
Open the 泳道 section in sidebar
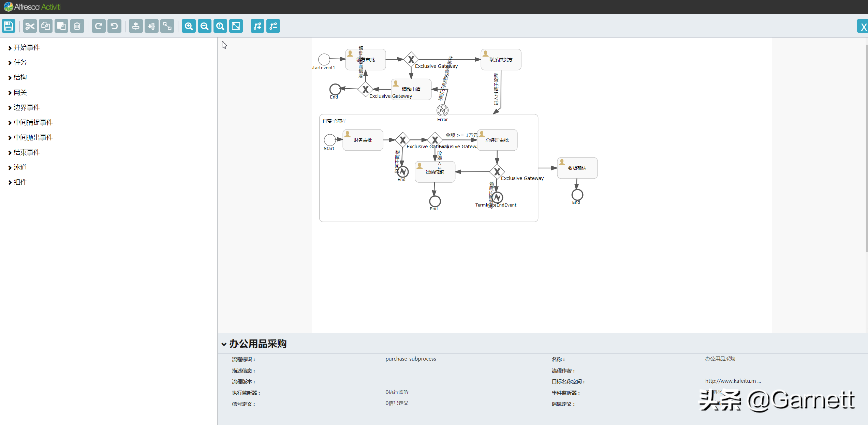click(x=20, y=167)
